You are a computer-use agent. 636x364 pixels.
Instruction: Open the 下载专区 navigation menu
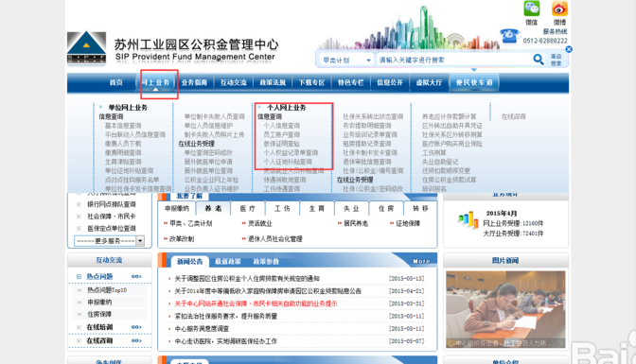[311, 82]
